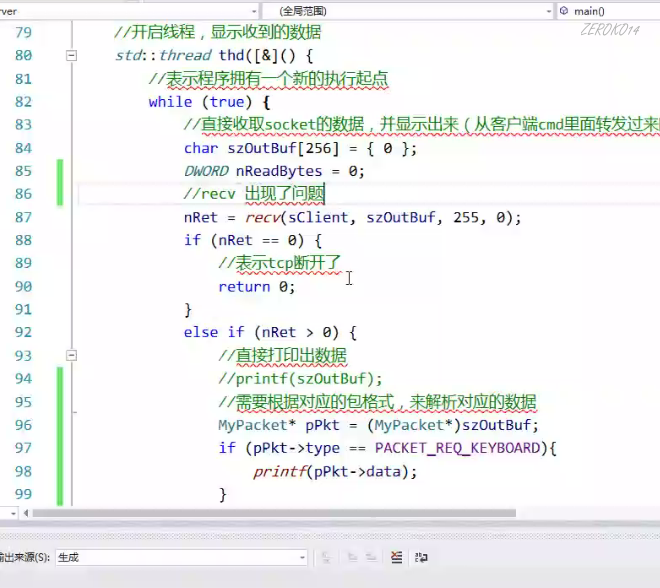The height and width of the screenshot is (588, 660).
Task: Open the editor zoom level dropdown arrow
Action: click(13, 514)
